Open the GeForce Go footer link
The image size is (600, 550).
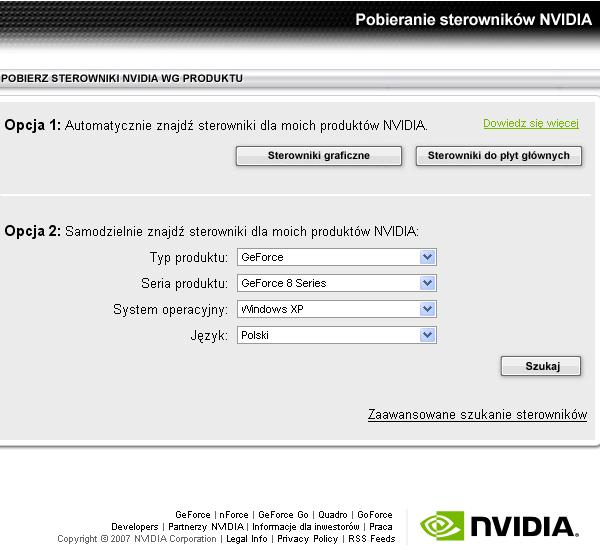283,515
